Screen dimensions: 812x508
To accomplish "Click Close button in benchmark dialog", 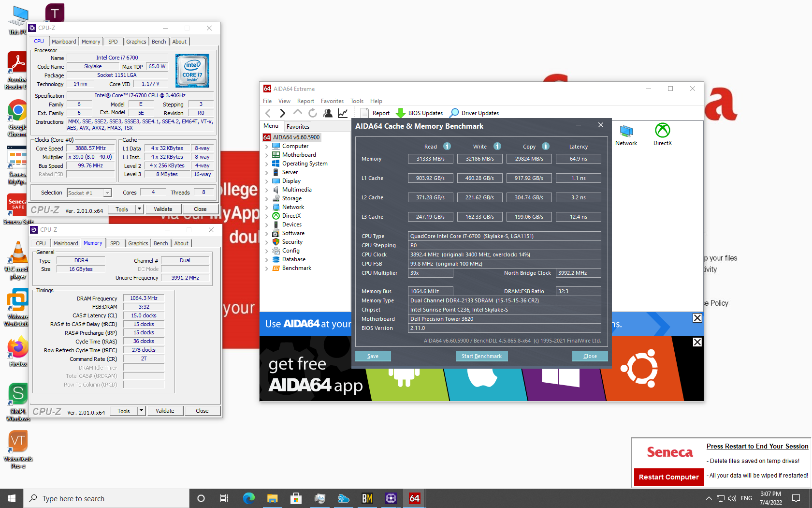I will (590, 356).
